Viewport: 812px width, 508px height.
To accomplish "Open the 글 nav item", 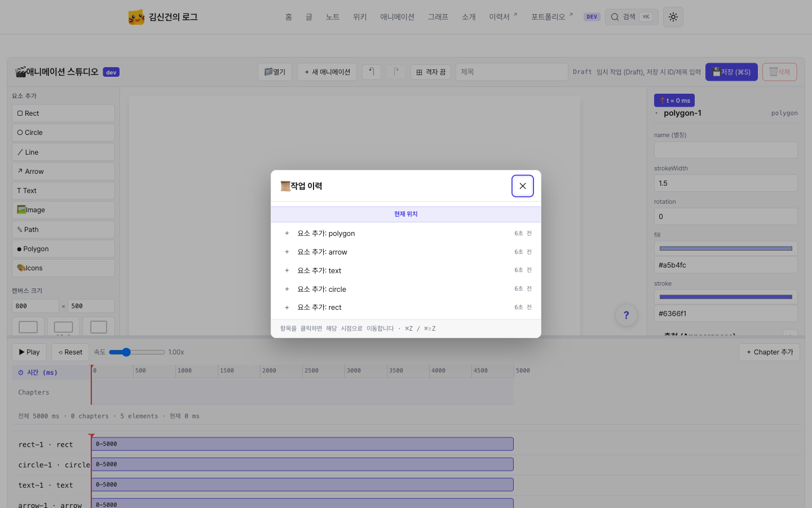I will tap(309, 17).
